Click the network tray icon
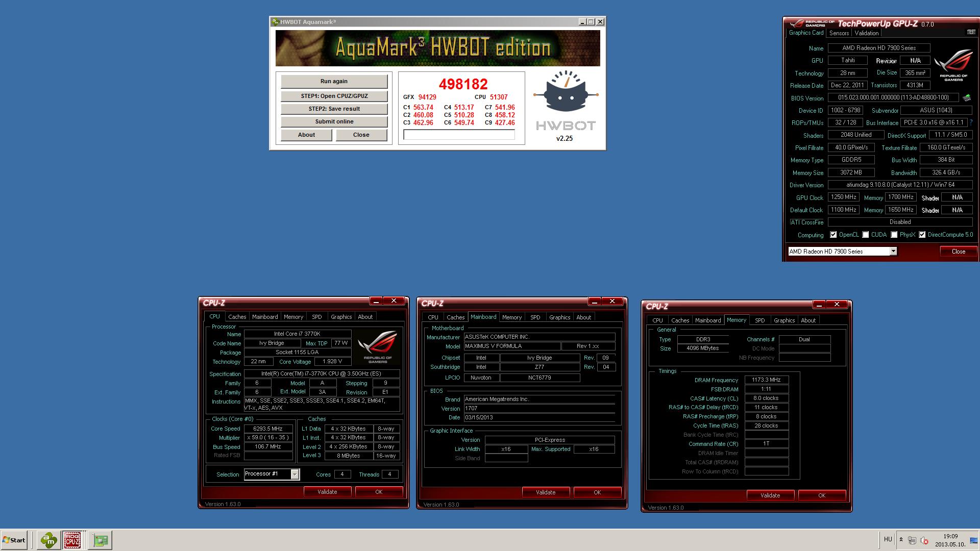Image resolution: width=980 pixels, height=551 pixels. [x=912, y=540]
